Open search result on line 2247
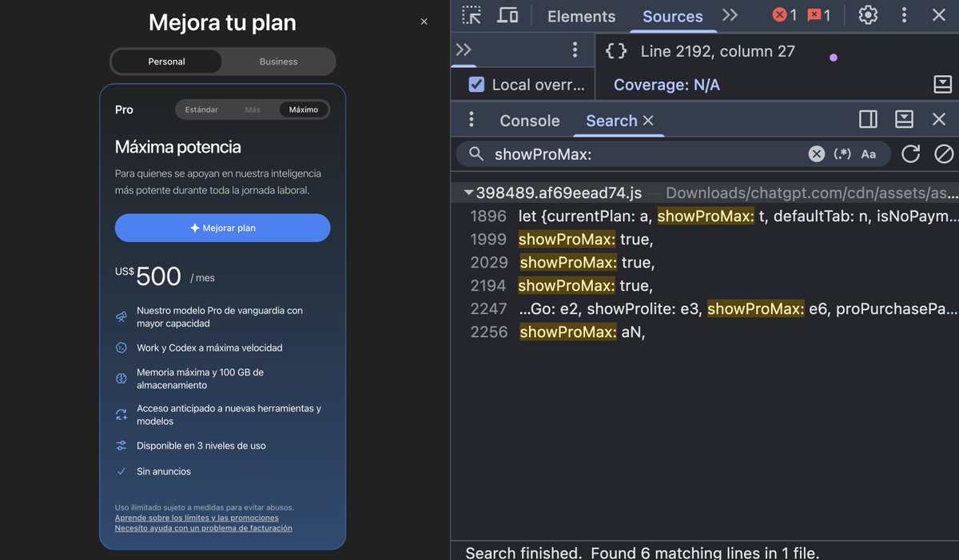 pos(705,308)
